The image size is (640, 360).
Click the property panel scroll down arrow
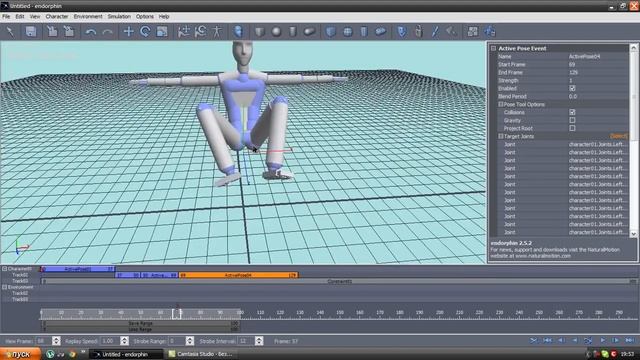click(633, 234)
